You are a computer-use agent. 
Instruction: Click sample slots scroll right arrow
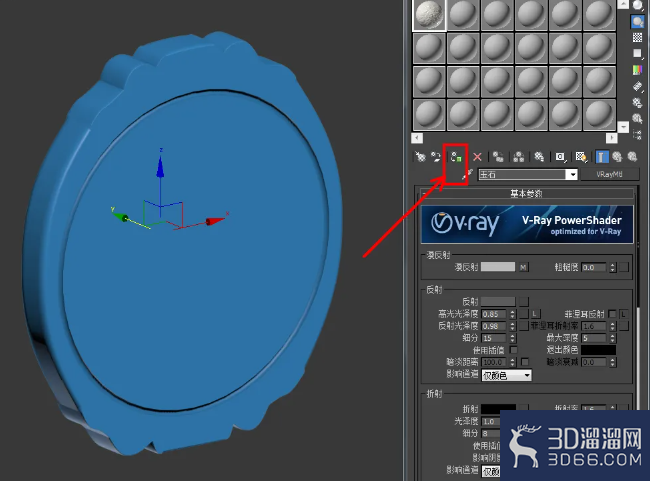click(612, 138)
